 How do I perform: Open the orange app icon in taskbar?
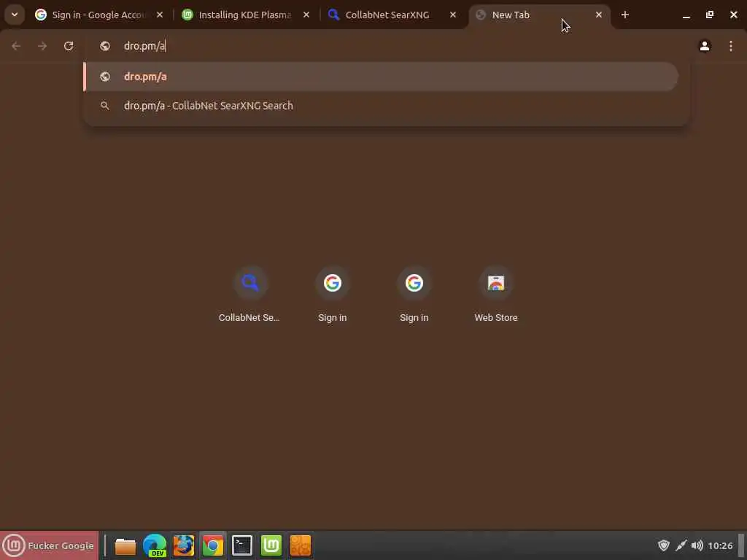click(x=300, y=545)
